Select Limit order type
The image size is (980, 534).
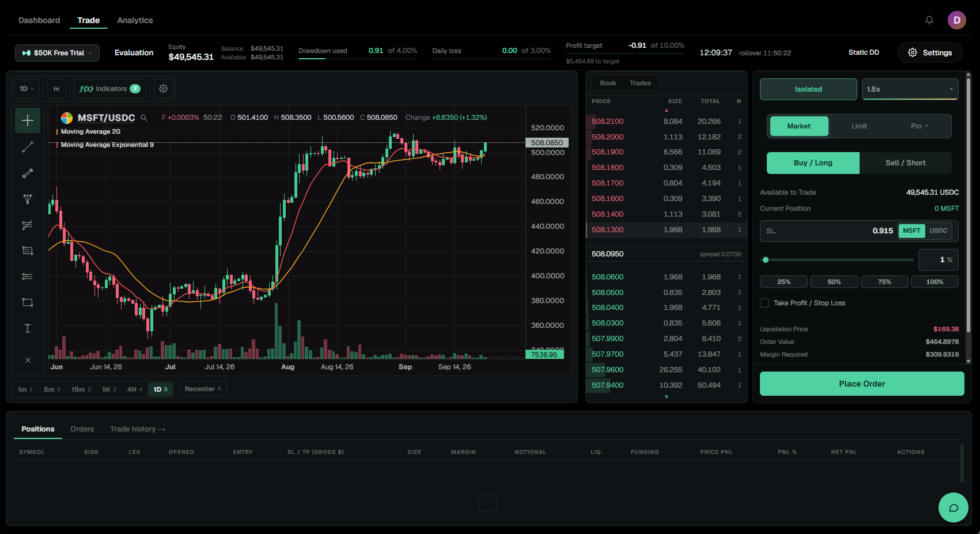point(859,126)
